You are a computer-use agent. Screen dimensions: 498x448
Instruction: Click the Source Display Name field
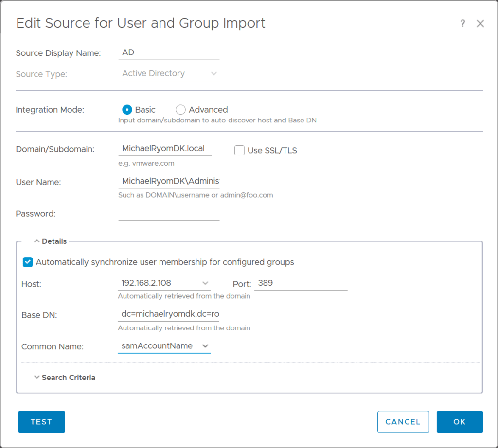[169, 52]
